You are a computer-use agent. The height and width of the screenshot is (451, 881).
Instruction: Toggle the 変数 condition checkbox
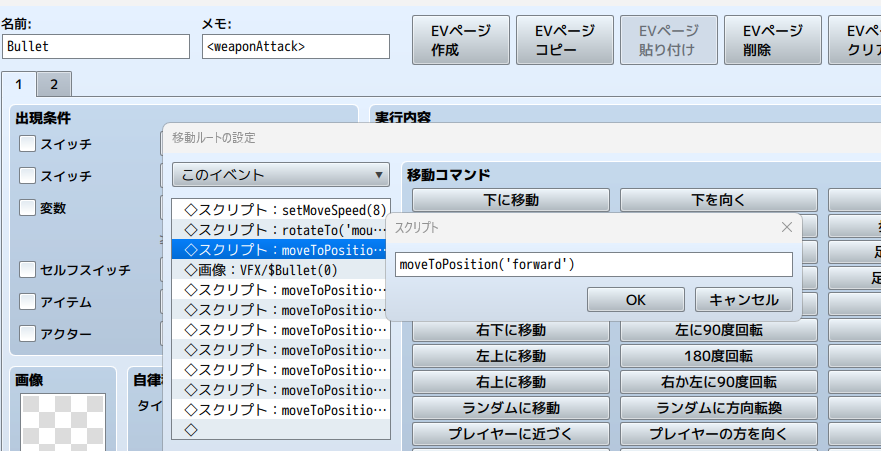28,208
